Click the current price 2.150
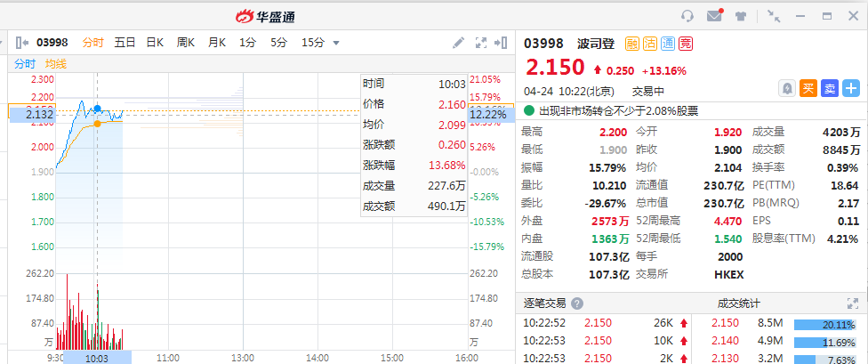868x364 pixels. point(555,67)
